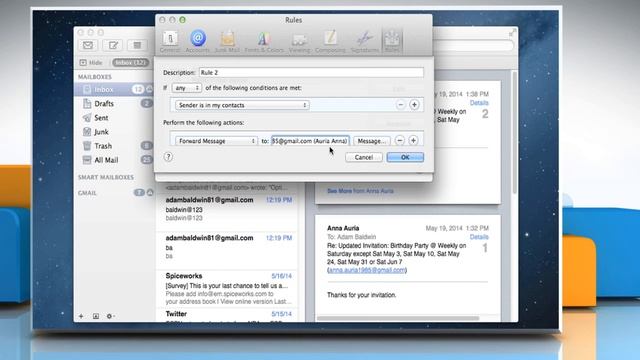This screenshot has height=360, width=640.
Task: Open the Accounts preferences tab
Action: point(198,41)
